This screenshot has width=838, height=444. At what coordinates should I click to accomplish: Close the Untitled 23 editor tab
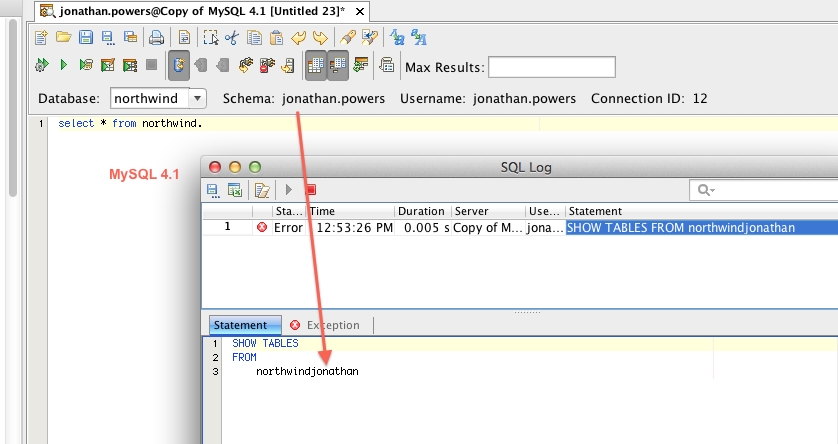pos(360,11)
